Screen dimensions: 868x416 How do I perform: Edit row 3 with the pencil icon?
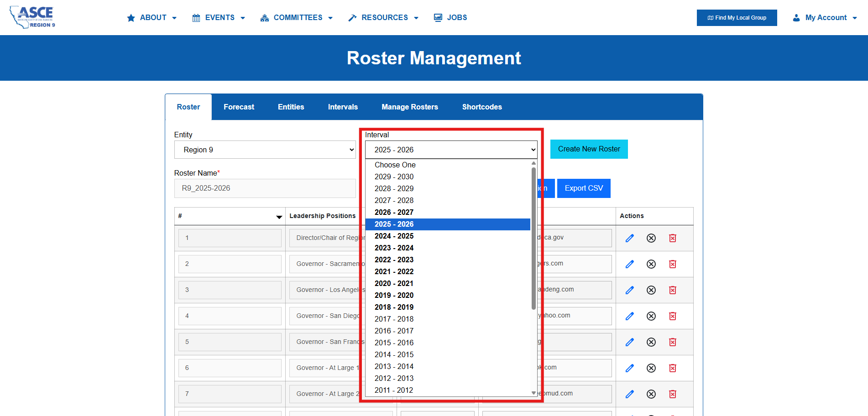click(x=630, y=290)
